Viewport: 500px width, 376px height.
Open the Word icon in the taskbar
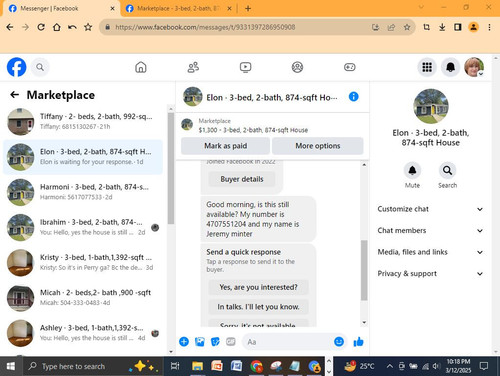(x=236, y=366)
